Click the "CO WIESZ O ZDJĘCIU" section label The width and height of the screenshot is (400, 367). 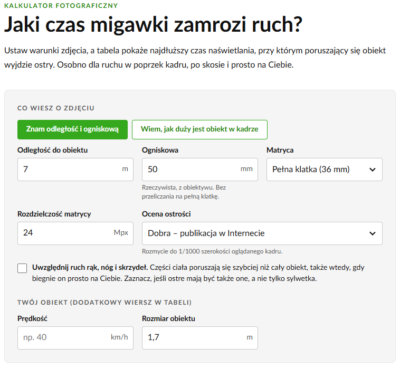point(56,108)
